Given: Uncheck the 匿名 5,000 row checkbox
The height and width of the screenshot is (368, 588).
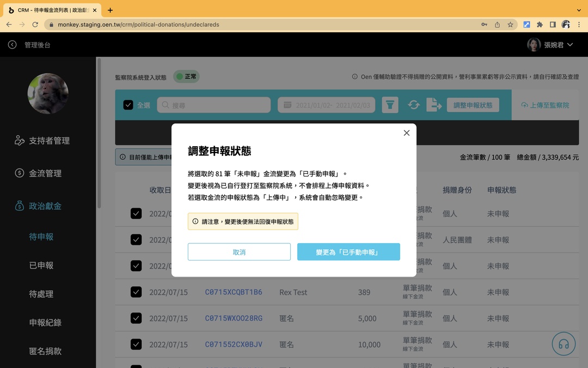Looking at the screenshot, I should pos(136,318).
